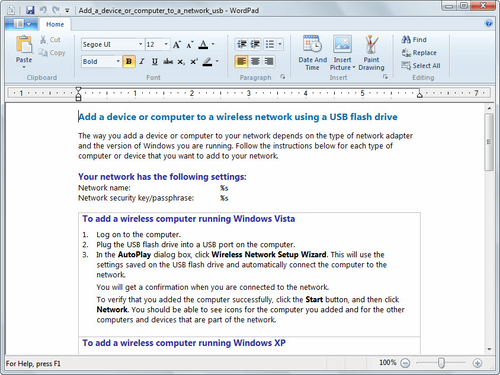Click vertical scrollbar thumb
The image size is (500, 375).
pyautogui.click(x=489, y=142)
